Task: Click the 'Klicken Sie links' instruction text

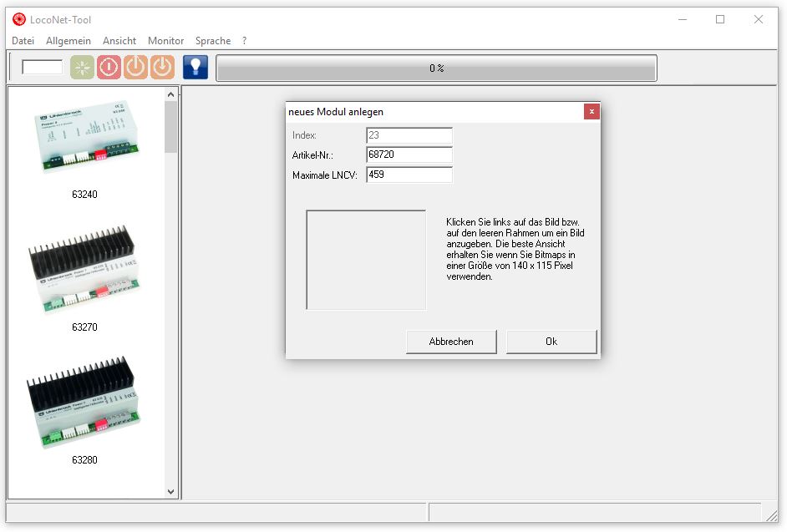Action: point(515,249)
